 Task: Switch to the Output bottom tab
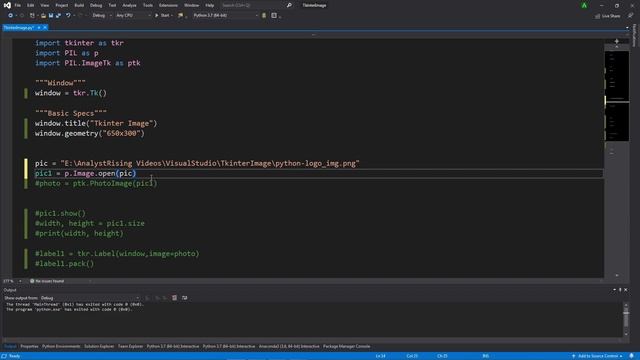pyautogui.click(x=10, y=347)
